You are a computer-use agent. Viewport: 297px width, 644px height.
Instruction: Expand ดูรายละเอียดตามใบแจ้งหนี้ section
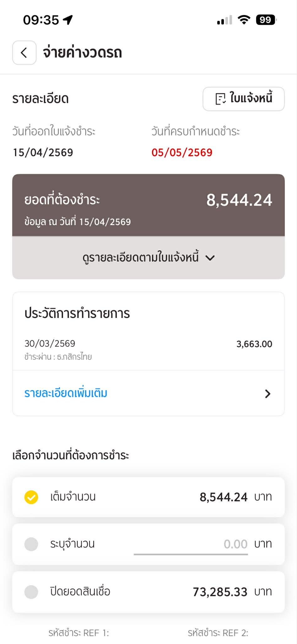[148, 258]
